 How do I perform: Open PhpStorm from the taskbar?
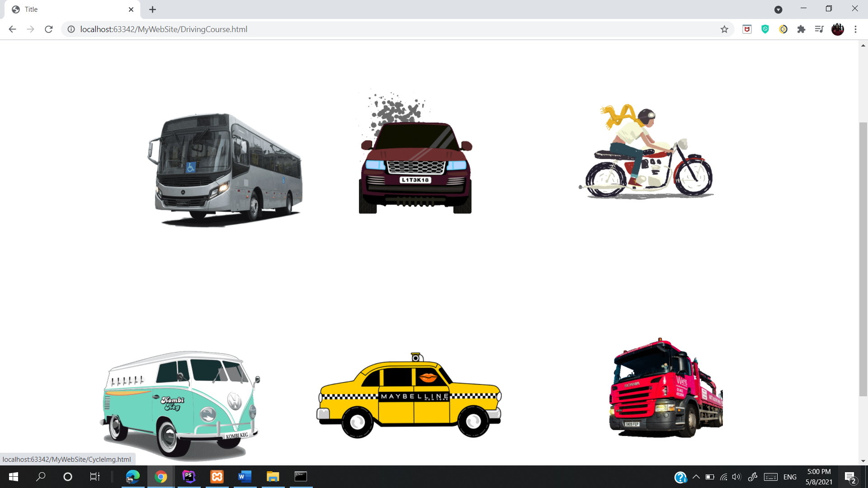click(189, 477)
